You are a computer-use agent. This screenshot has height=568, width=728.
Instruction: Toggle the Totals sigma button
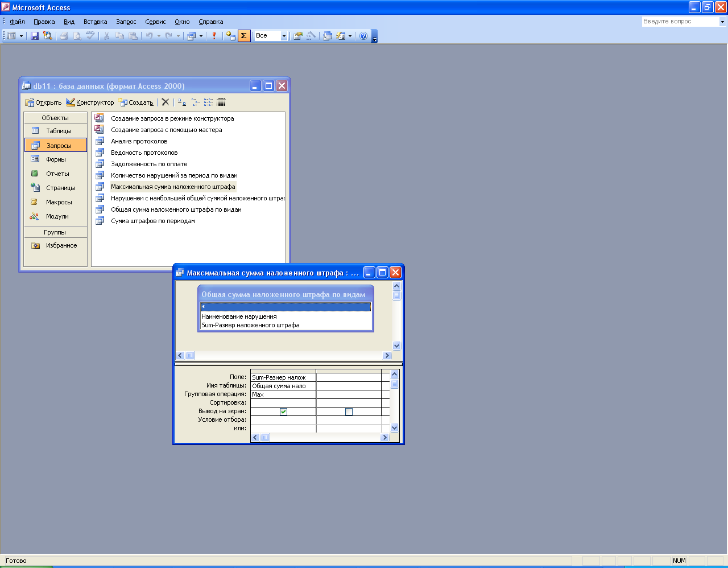pos(244,36)
